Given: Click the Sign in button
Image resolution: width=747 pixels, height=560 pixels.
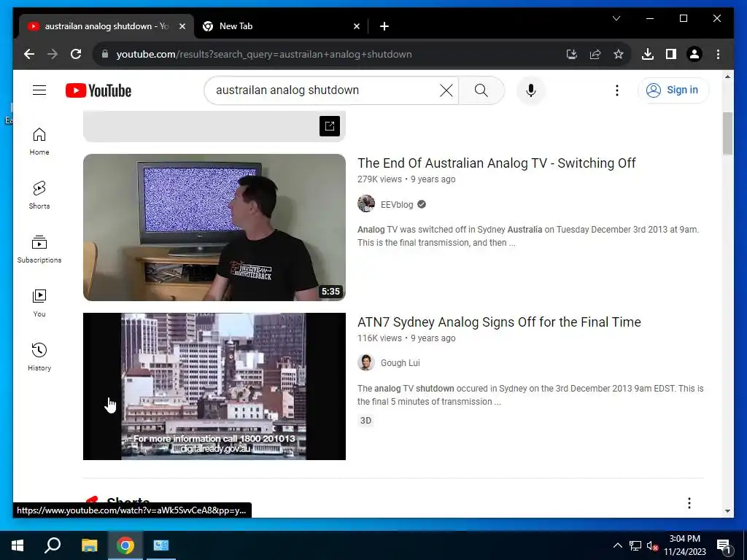Looking at the screenshot, I should pyautogui.click(x=673, y=90).
